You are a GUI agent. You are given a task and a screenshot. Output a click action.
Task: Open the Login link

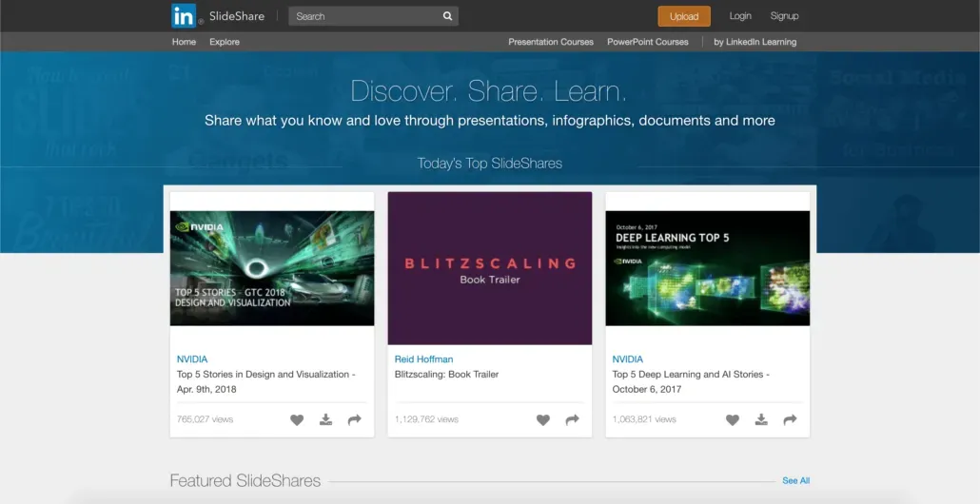click(x=740, y=15)
